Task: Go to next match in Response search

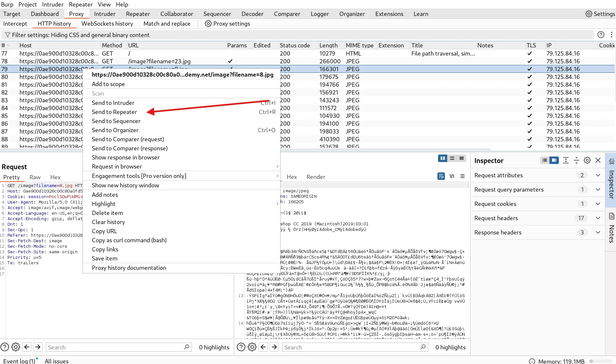Action: click(x=274, y=347)
